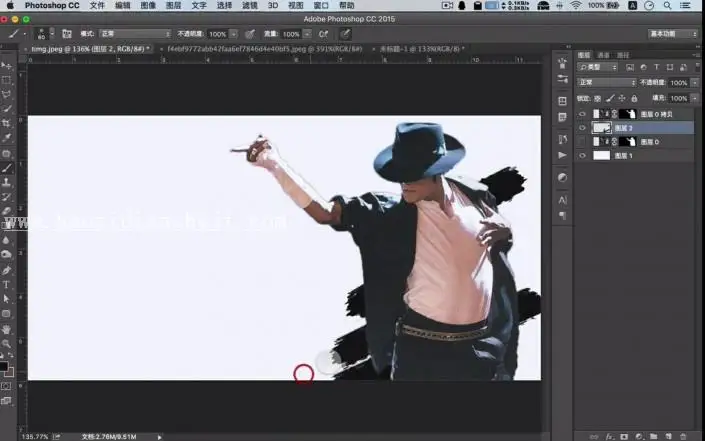The width and height of the screenshot is (705, 441).
Task: Add a layer mask button
Action: [624, 436]
